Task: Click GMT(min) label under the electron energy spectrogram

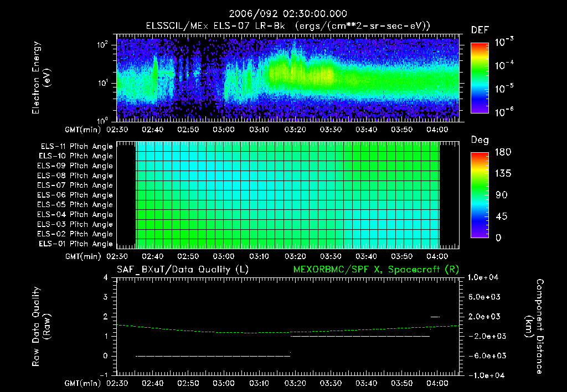Action: click(x=83, y=130)
